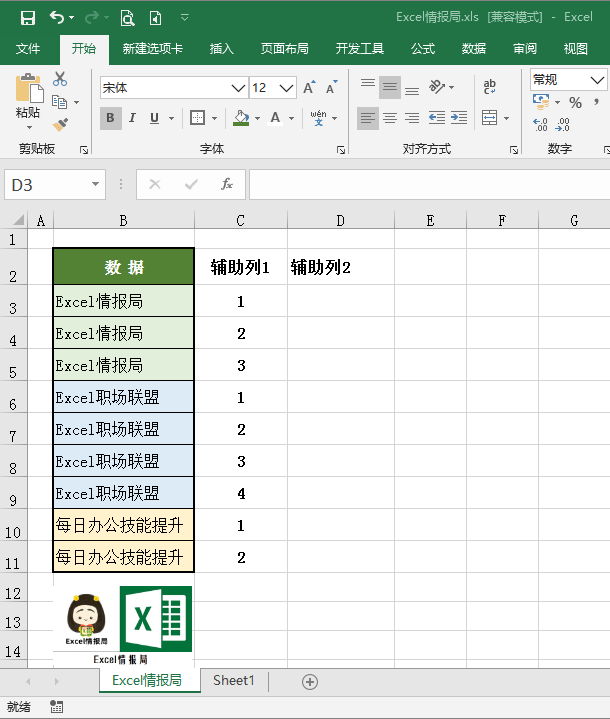
Task: Open the underline style dropdown arrow
Action: (x=172, y=118)
